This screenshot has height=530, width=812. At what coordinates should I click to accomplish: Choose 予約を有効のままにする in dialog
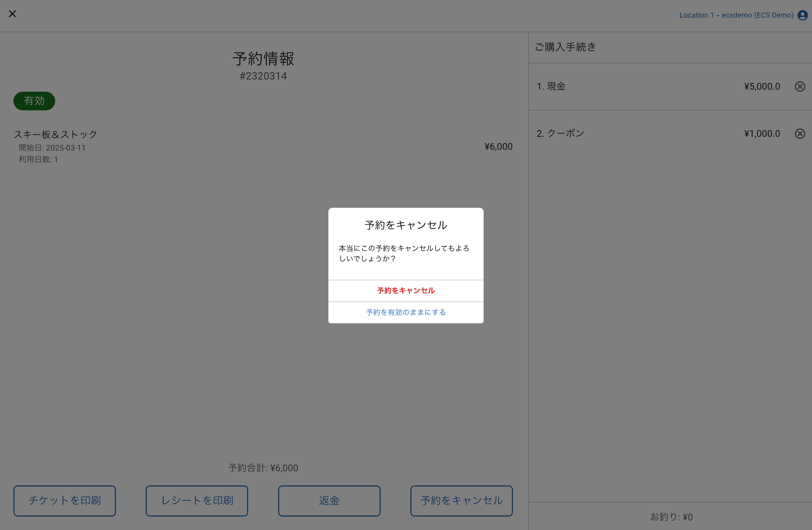tap(406, 312)
